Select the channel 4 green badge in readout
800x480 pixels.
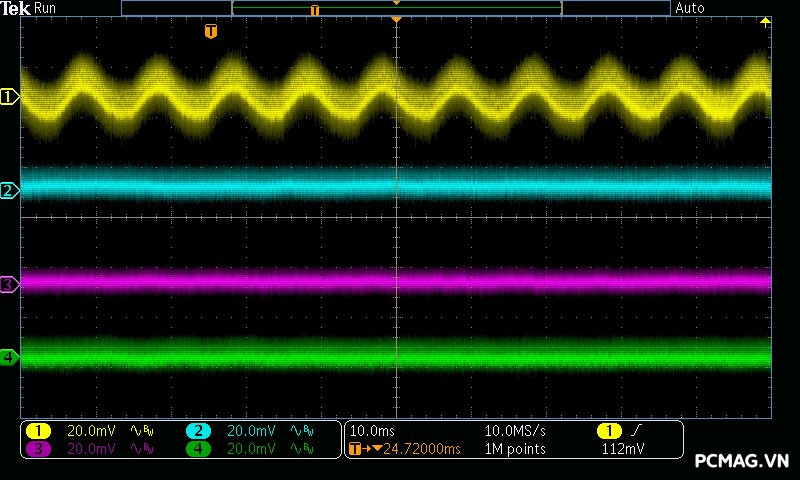[x=198, y=449]
